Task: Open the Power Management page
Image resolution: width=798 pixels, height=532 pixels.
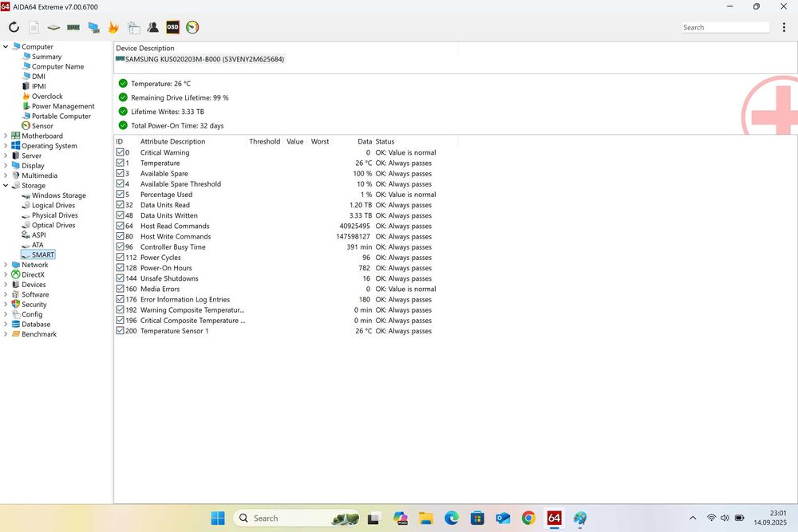Action: click(x=63, y=106)
